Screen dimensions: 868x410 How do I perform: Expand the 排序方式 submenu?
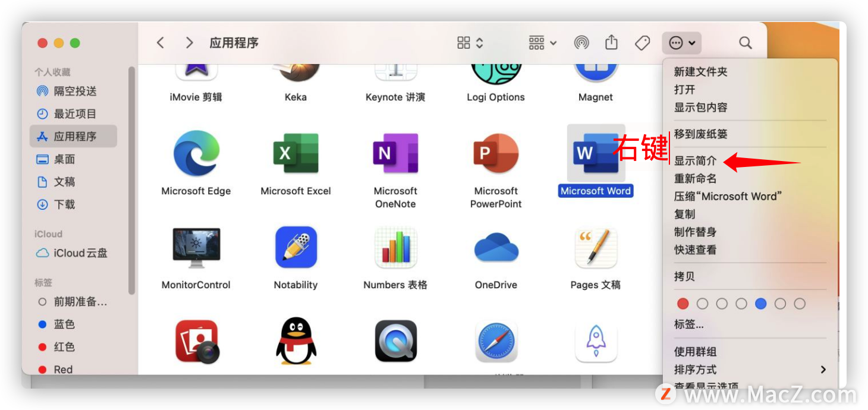(x=750, y=370)
